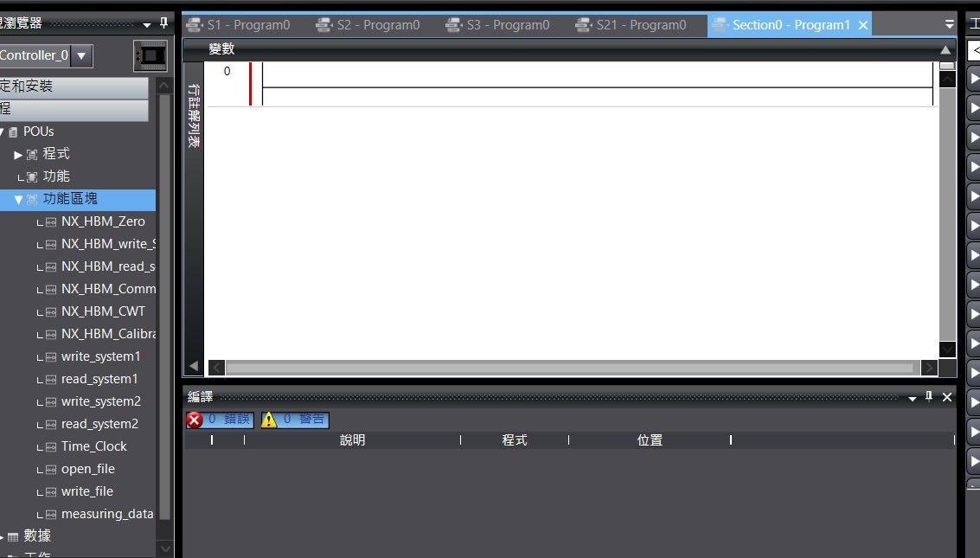The height and width of the screenshot is (558, 980).
Task: Toggle the errors filter button
Action: click(x=220, y=420)
